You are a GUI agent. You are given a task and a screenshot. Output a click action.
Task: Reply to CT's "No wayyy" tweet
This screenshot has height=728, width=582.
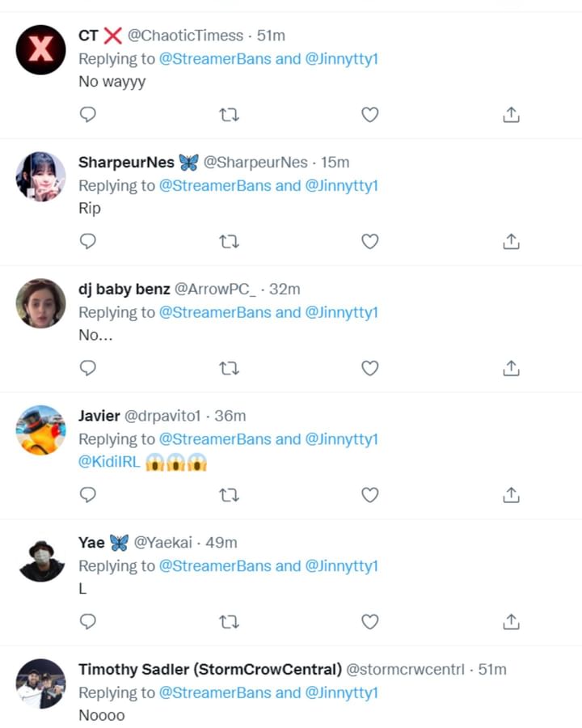(87, 114)
